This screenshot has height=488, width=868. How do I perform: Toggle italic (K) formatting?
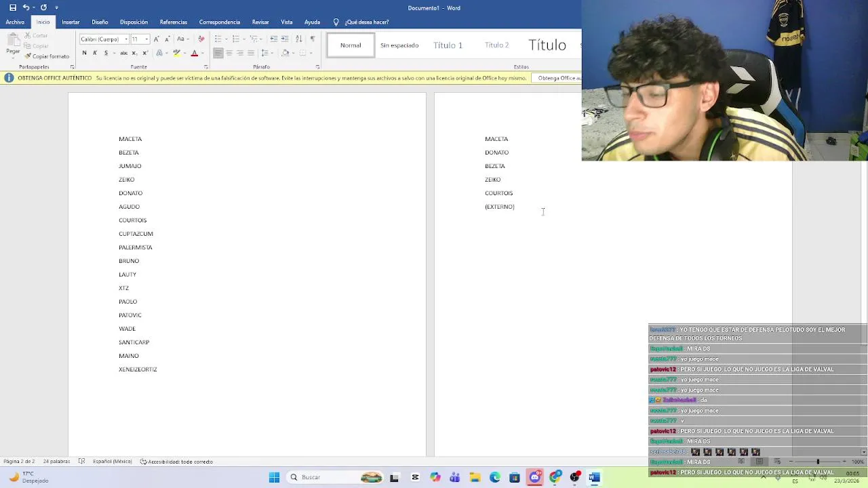point(95,53)
